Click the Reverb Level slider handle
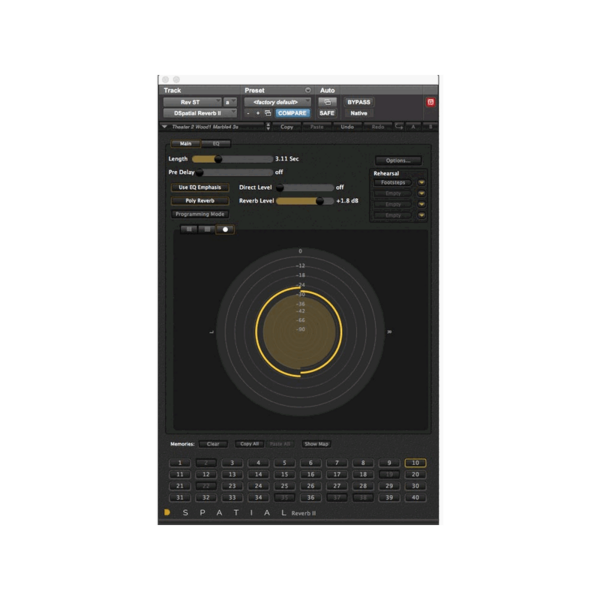This screenshot has width=600, height=600. (x=320, y=201)
